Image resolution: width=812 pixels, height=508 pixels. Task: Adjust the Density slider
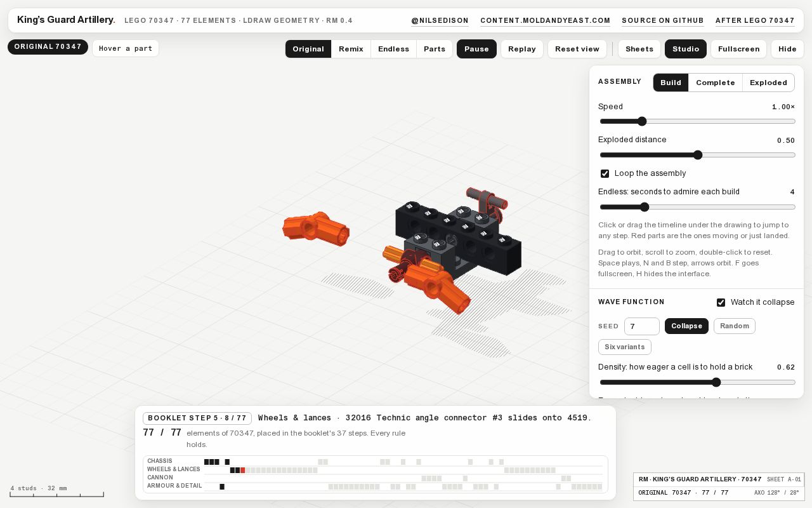coord(697,382)
